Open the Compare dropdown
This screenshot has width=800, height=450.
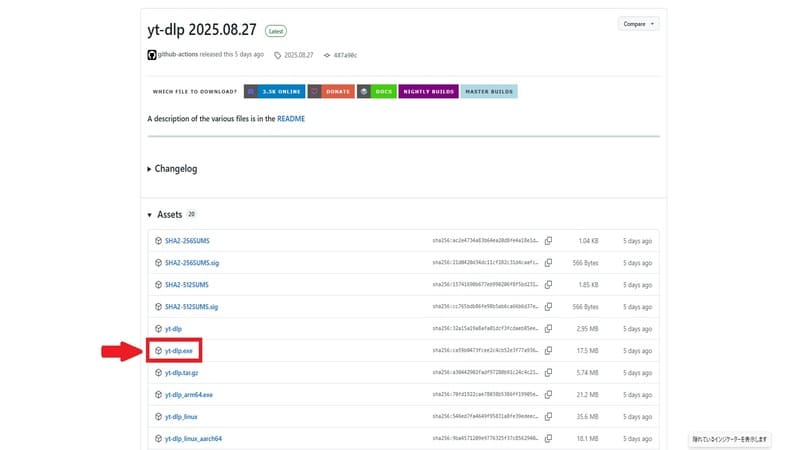638,24
